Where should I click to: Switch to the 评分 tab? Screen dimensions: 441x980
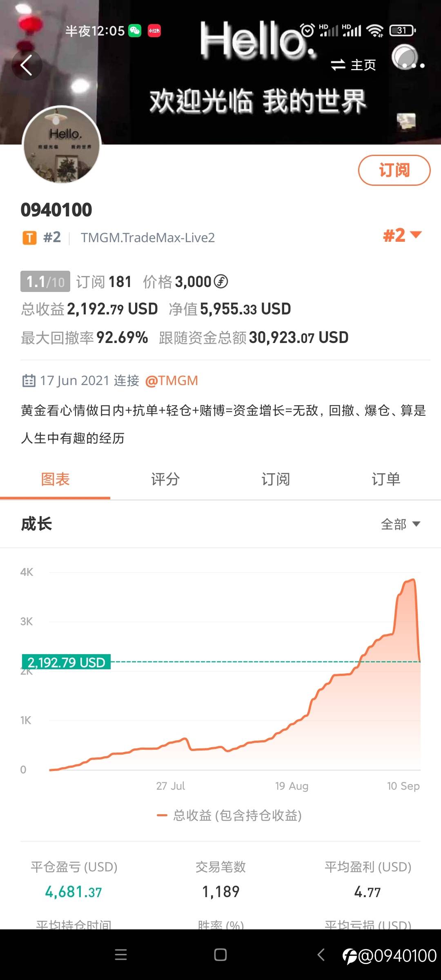pyautogui.click(x=165, y=479)
